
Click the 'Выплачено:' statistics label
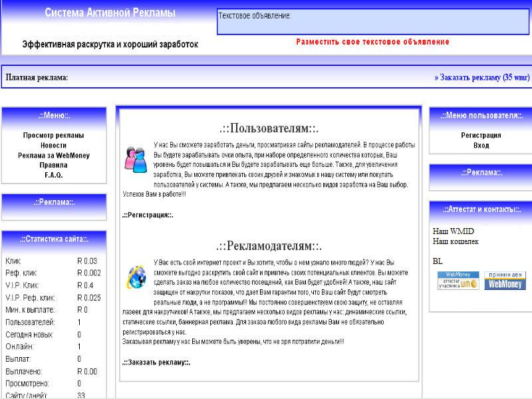24,372
